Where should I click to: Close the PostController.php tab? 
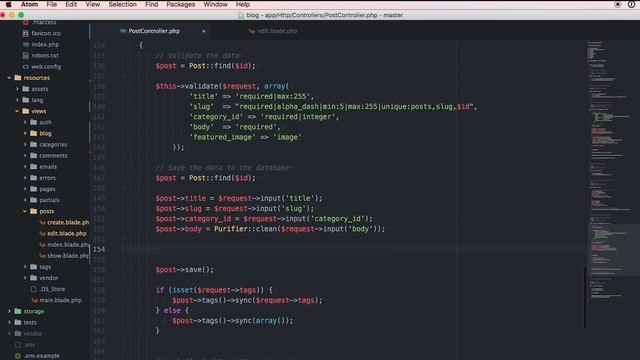[x=204, y=31]
